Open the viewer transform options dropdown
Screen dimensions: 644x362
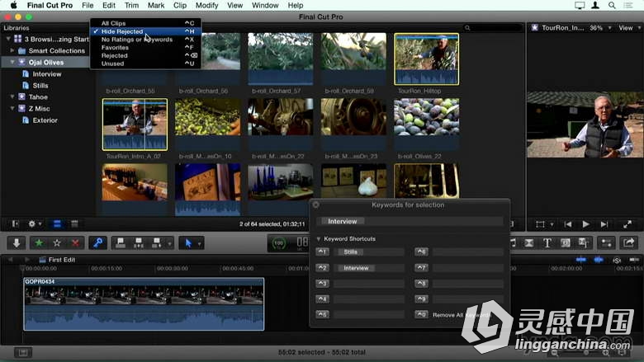pyautogui.click(x=552, y=224)
